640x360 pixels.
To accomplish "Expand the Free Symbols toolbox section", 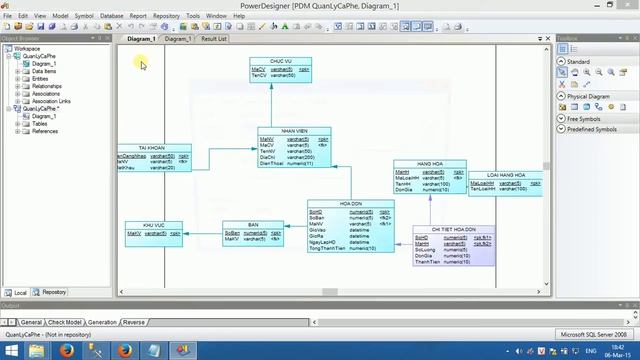I will (x=561, y=119).
